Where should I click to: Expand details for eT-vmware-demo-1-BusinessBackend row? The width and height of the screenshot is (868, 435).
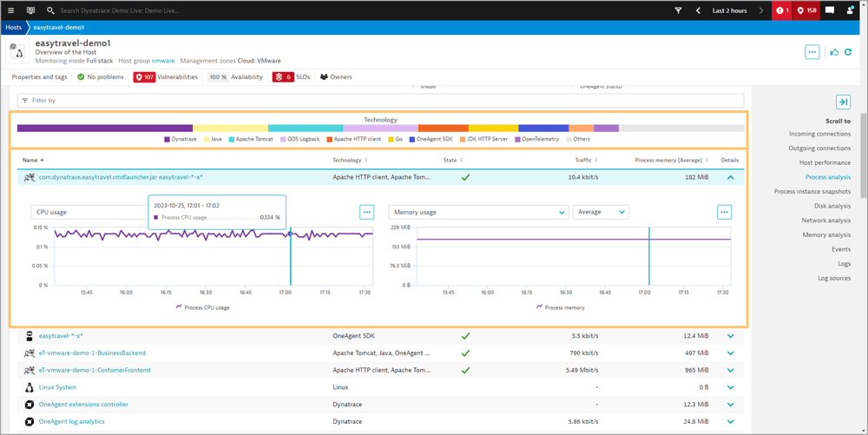click(x=730, y=353)
